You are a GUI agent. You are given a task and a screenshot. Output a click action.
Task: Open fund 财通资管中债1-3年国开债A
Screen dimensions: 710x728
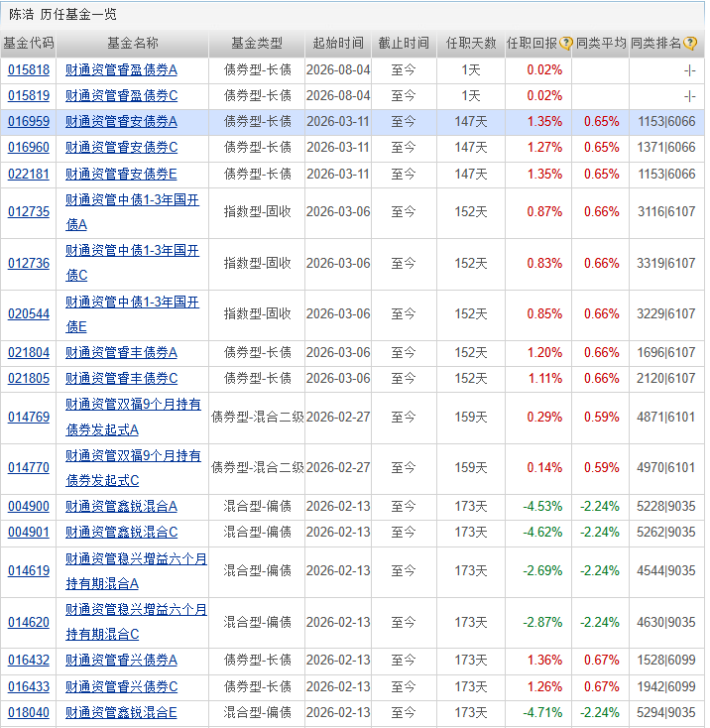tap(132, 212)
